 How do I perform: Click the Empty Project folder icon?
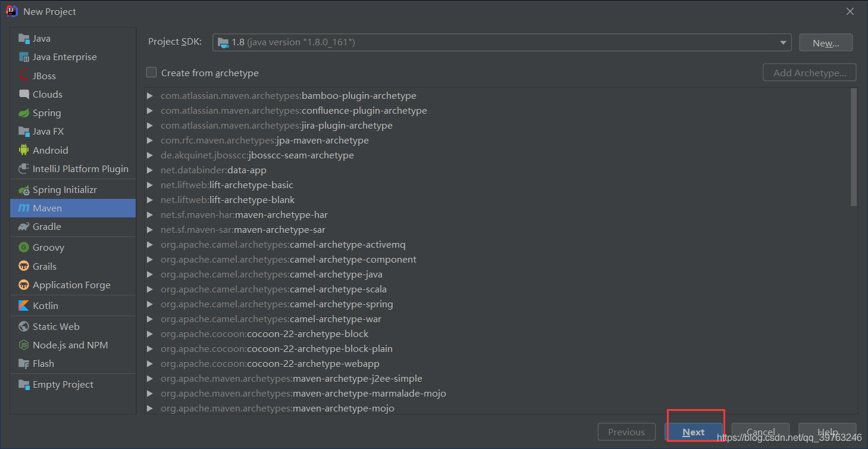[24, 385]
